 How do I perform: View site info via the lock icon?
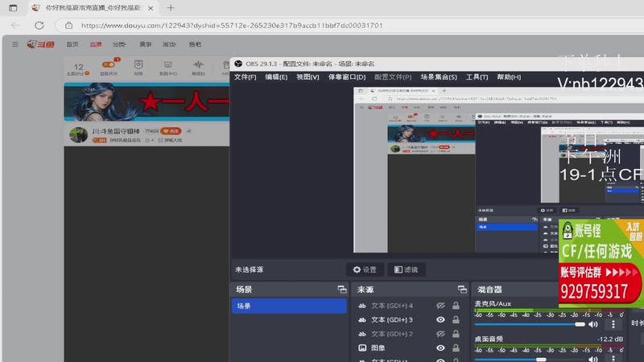(68, 26)
